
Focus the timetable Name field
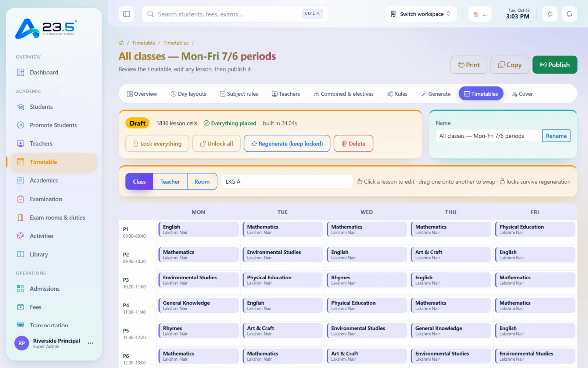click(489, 136)
